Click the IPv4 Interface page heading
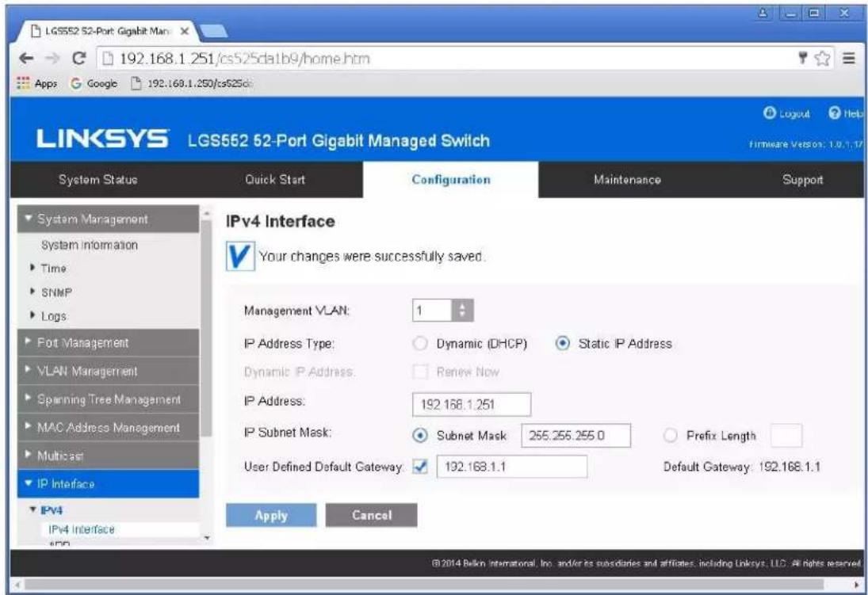This screenshot has width=868, height=595. 280,221
